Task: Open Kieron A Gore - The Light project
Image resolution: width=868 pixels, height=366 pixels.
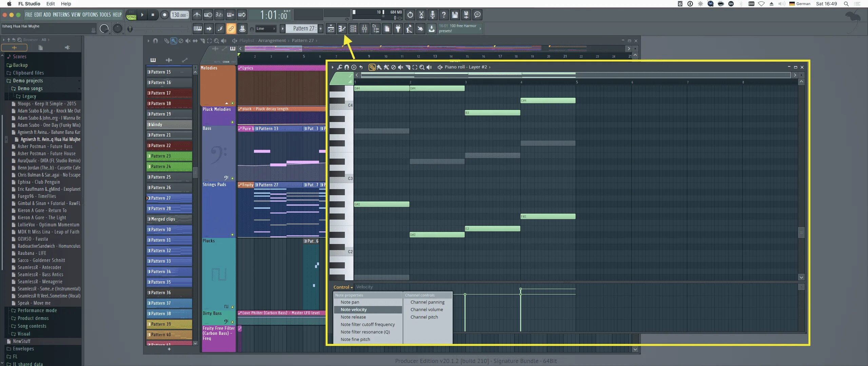Action: (x=42, y=218)
